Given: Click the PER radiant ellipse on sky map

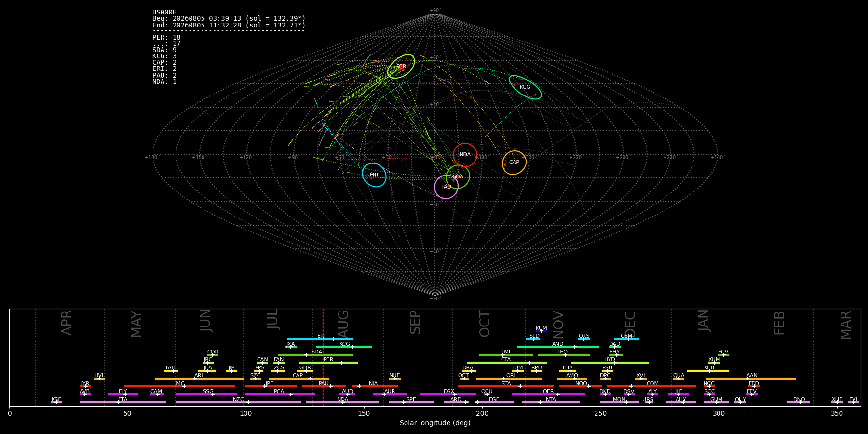Looking at the screenshot, I should (401, 67).
